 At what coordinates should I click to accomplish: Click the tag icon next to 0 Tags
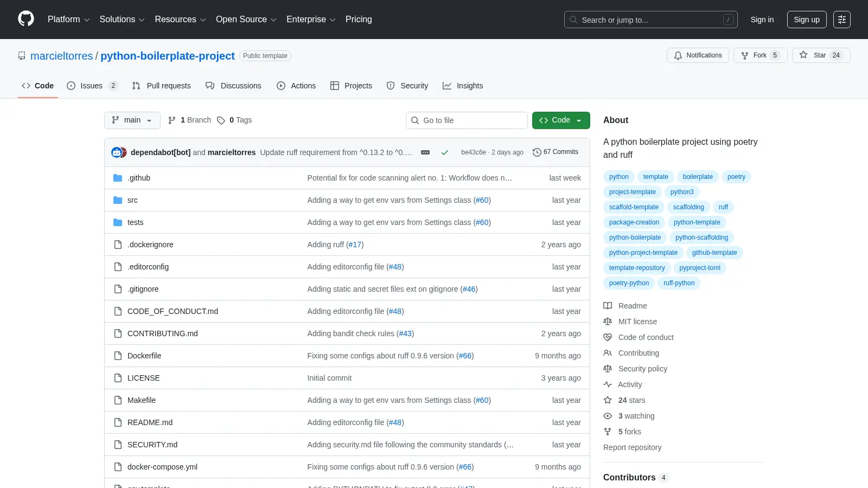coord(221,120)
